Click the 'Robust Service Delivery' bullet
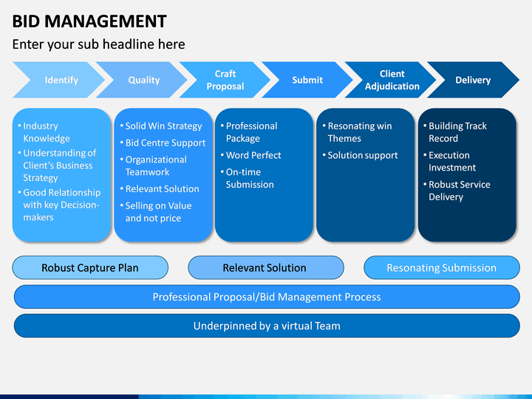The height and width of the screenshot is (399, 532). click(x=457, y=191)
